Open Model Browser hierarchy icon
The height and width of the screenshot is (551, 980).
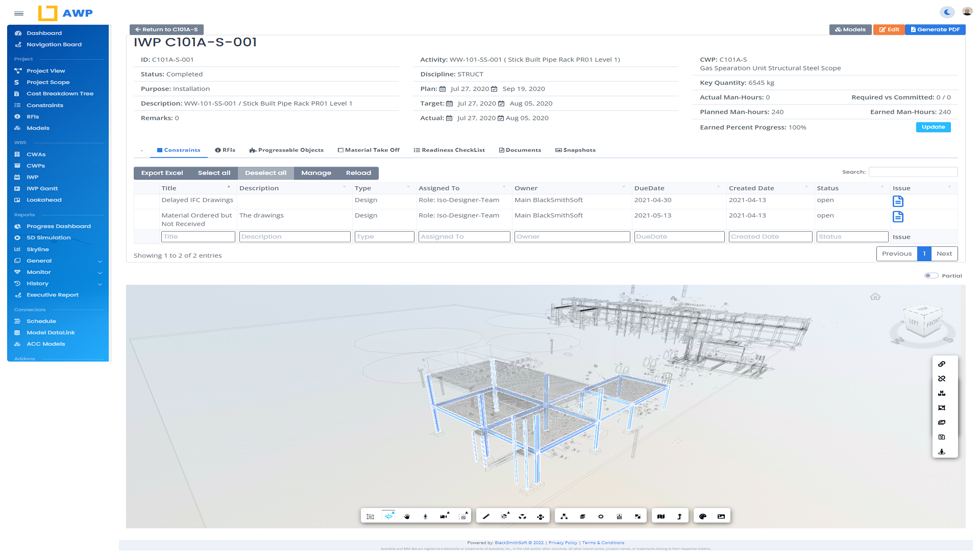564,516
